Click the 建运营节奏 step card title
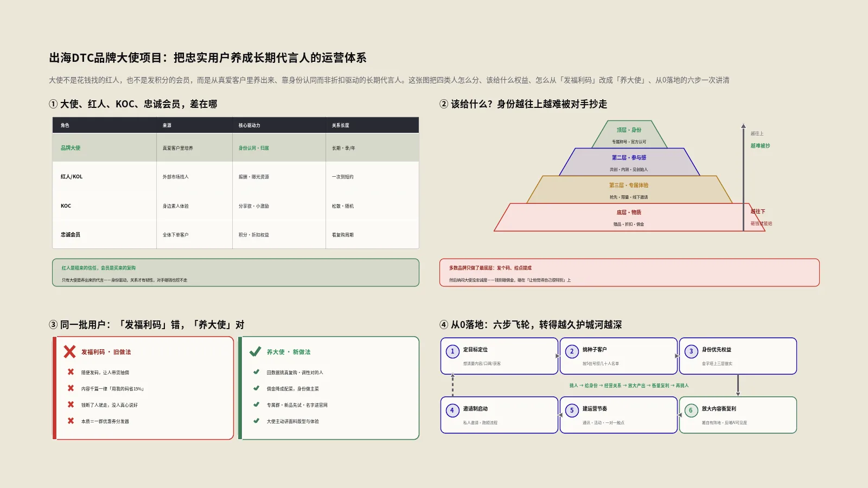868x488 pixels. pyautogui.click(x=595, y=409)
